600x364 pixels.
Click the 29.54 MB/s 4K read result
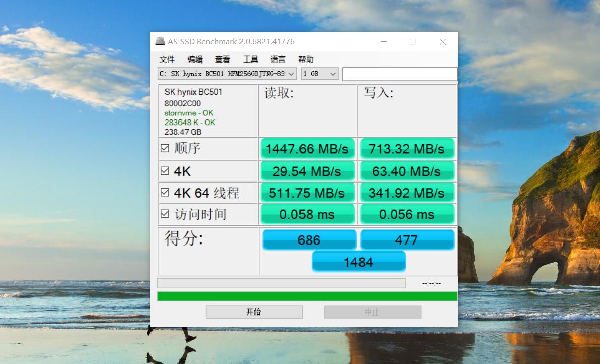[307, 171]
